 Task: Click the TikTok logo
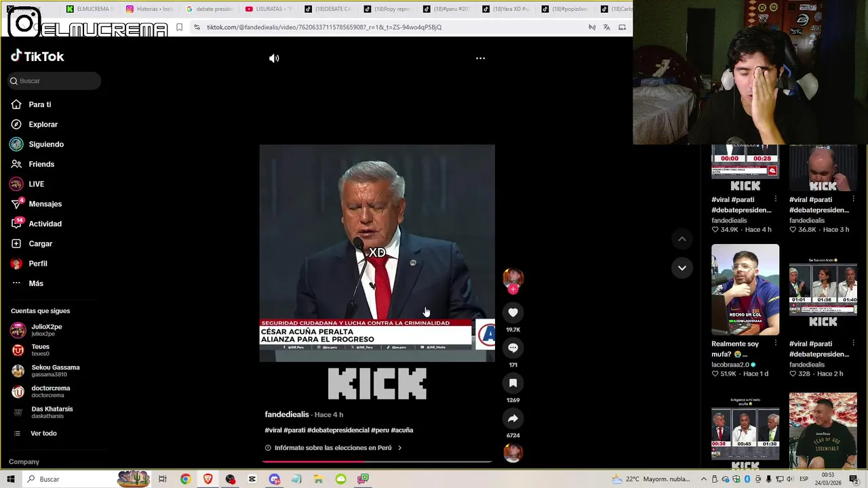[x=37, y=56]
